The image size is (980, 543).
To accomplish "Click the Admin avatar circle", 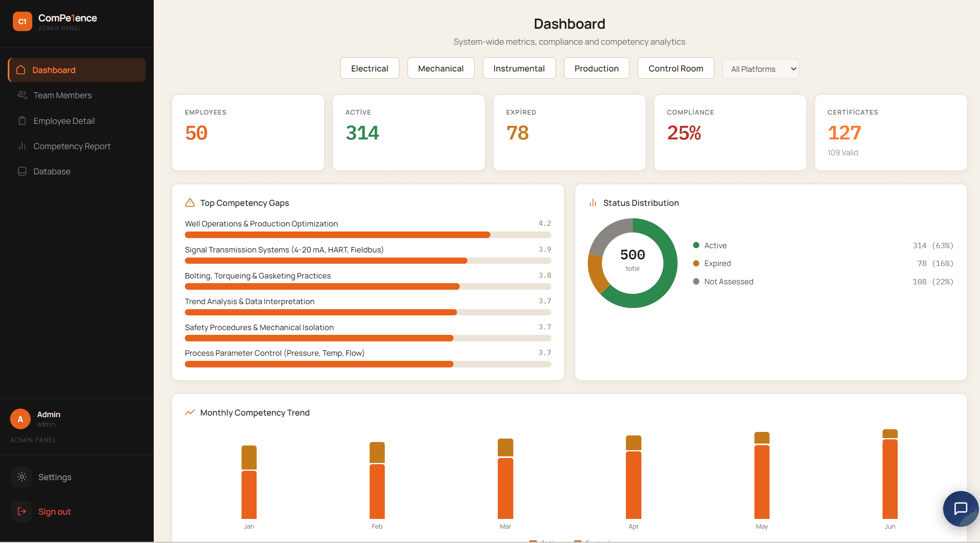I will [x=20, y=419].
